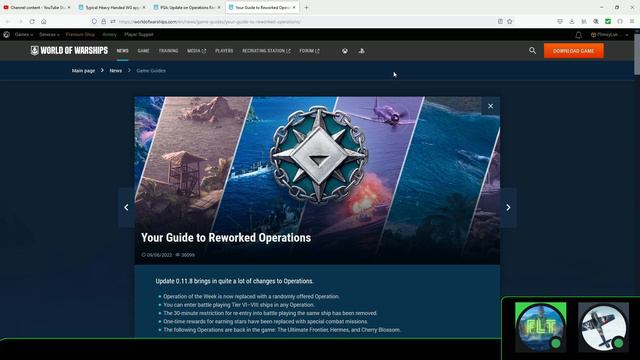
Task: Click the PlayStation platform icon
Action: pos(361,51)
